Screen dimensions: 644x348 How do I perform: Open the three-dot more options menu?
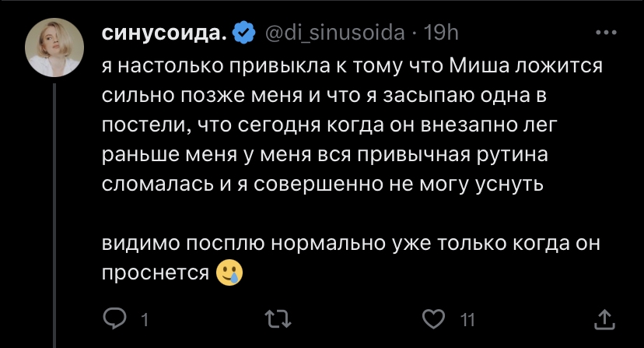(x=604, y=33)
